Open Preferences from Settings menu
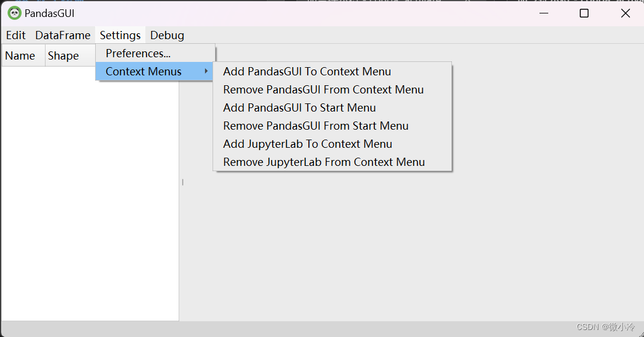 click(x=138, y=53)
